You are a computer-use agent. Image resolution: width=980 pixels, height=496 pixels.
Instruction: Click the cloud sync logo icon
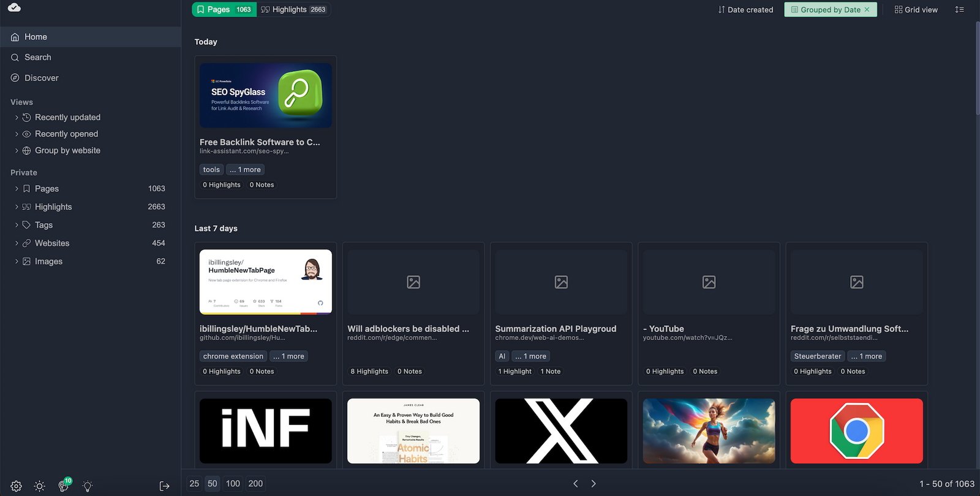pos(14,7)
